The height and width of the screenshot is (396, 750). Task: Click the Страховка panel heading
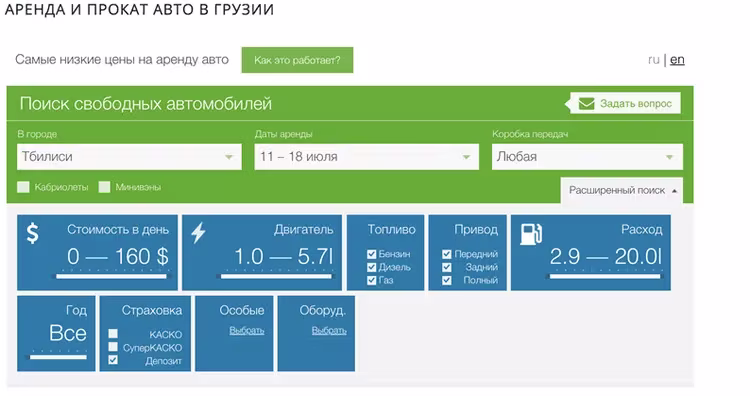point(152,310)
